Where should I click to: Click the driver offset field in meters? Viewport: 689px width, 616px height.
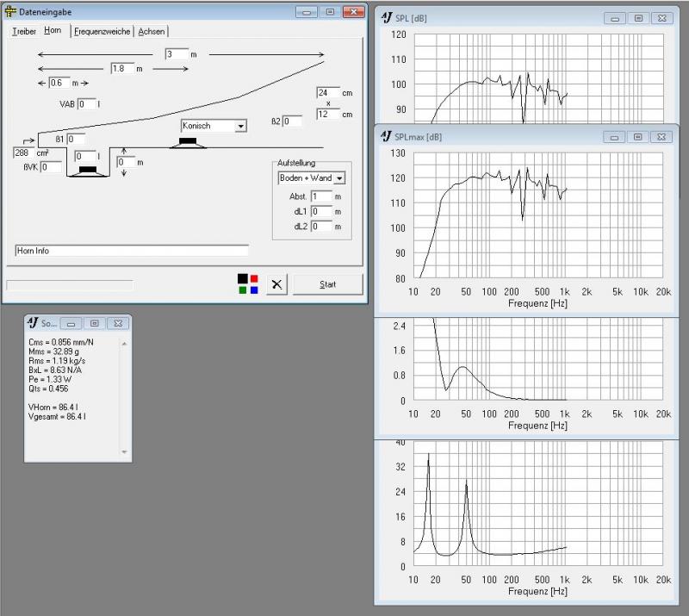(x=126, y=162)
